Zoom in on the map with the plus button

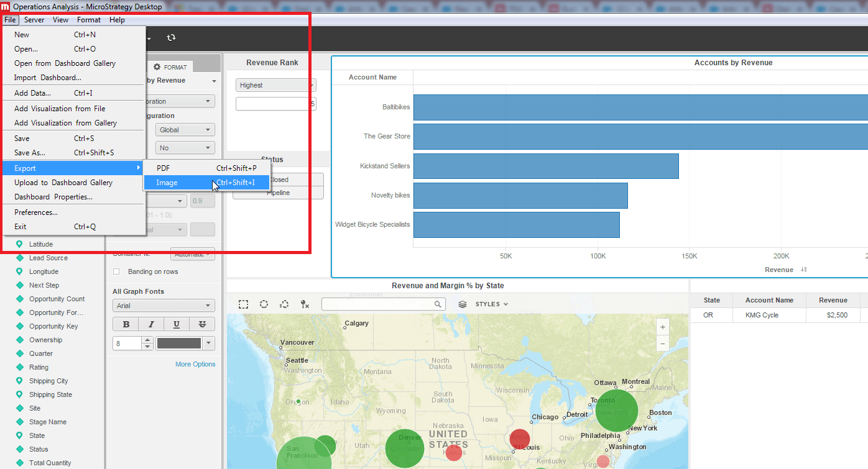coord(663,327)
